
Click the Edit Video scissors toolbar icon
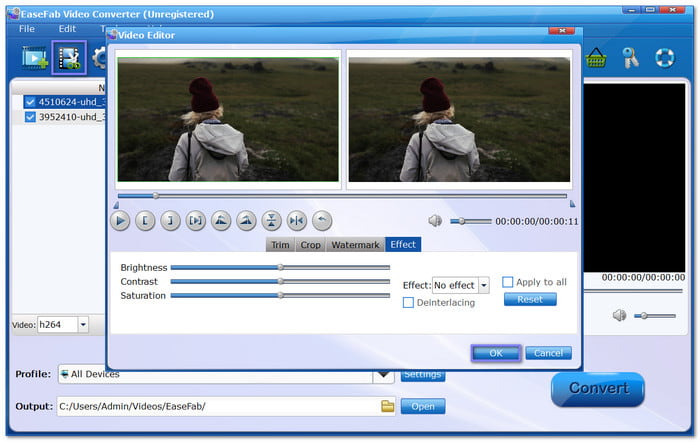click(69, 58)
